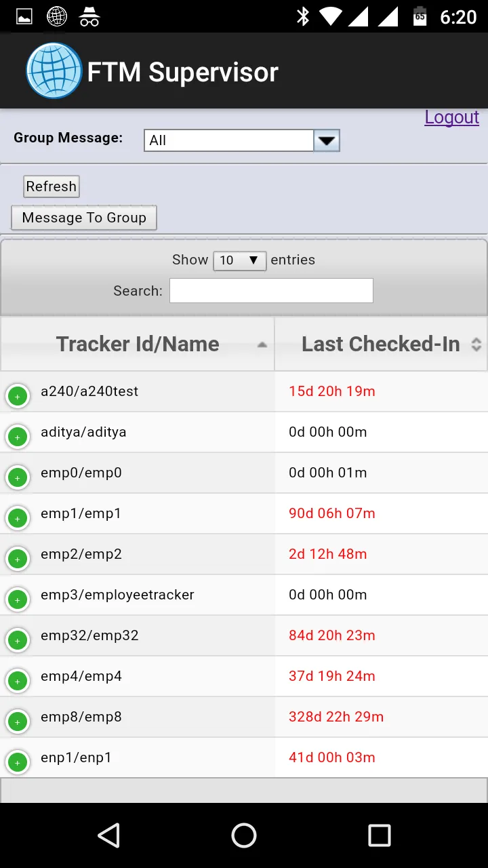488x868 pixels.
Task: Click the 37d 19h 24m check-in value
Action: pyautogui.click(x=332, y=676)
